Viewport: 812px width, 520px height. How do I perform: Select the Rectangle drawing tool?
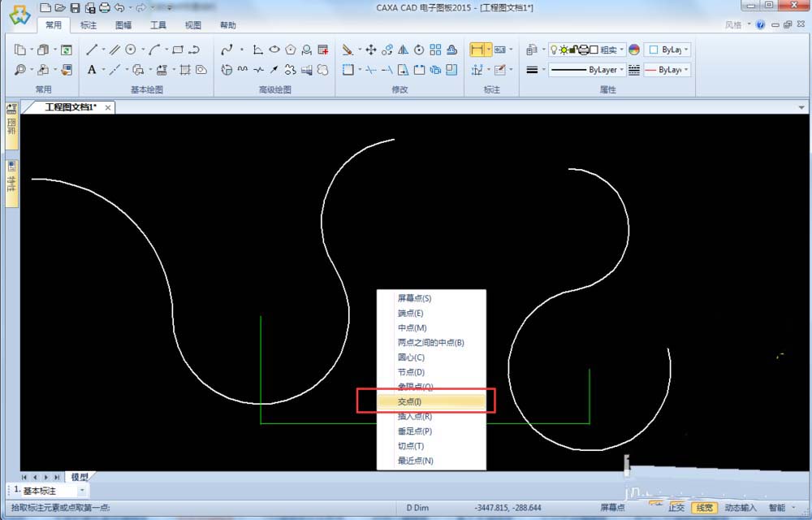point(177,50)
